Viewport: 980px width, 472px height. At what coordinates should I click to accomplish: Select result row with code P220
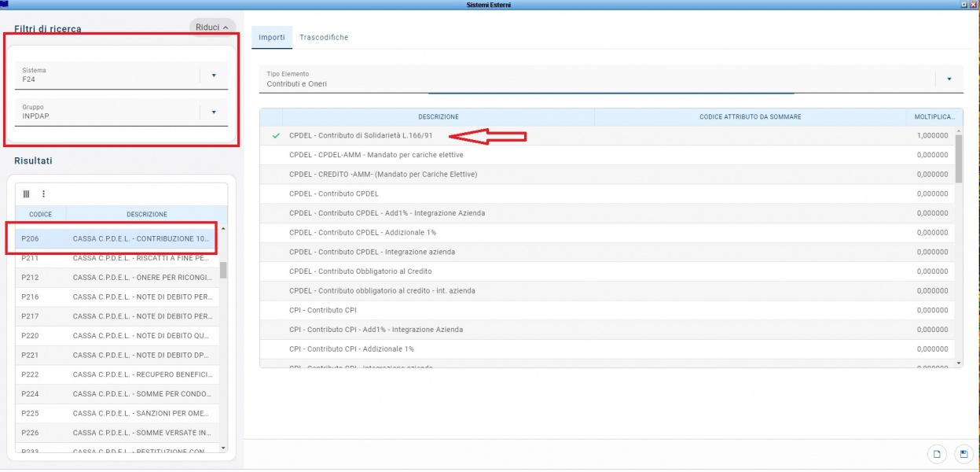(116, 336)
